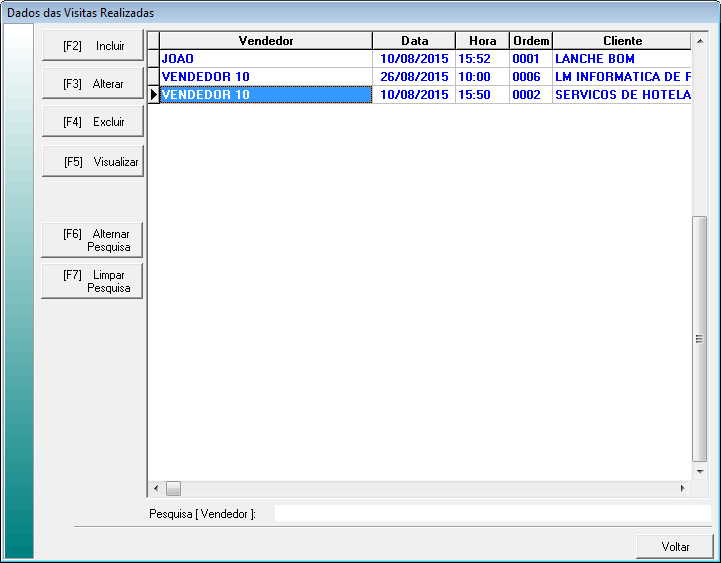Click the horizontal scrollbar right arrow
The width and height of the screenshot is (721, 563).
tap(683, 488)
